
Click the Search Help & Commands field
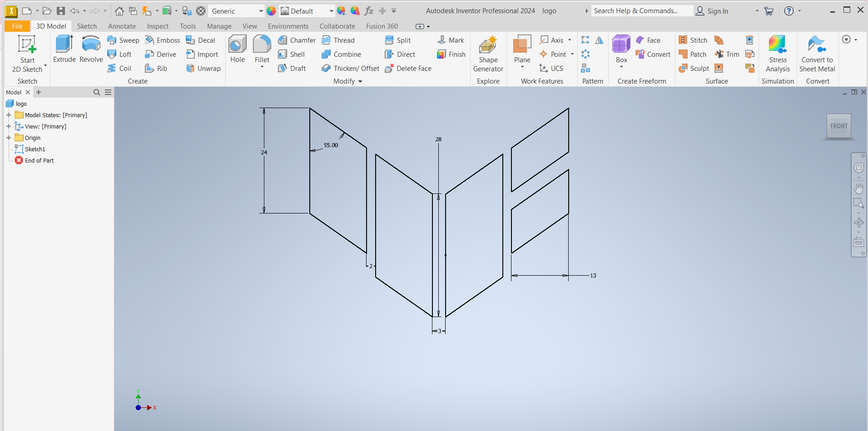642,11
